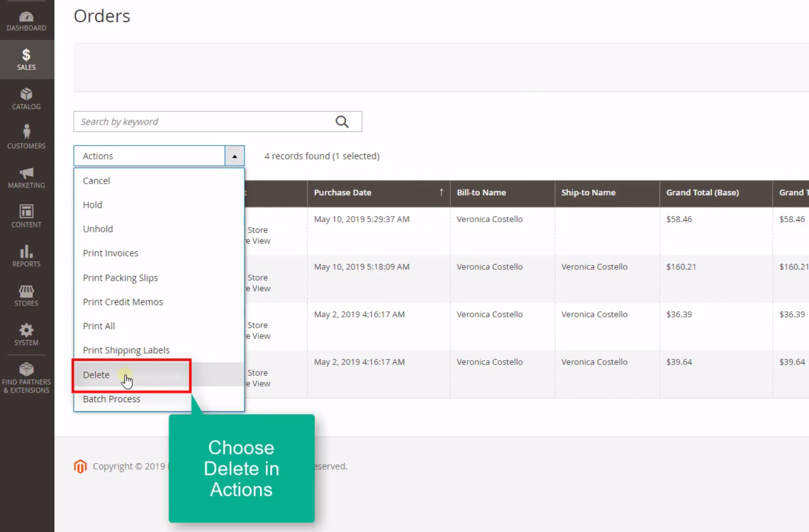This screenshot has height=532, width=809.
Task: Toggle the Purchase Date sort order
Action: click(x=441, y=193)
